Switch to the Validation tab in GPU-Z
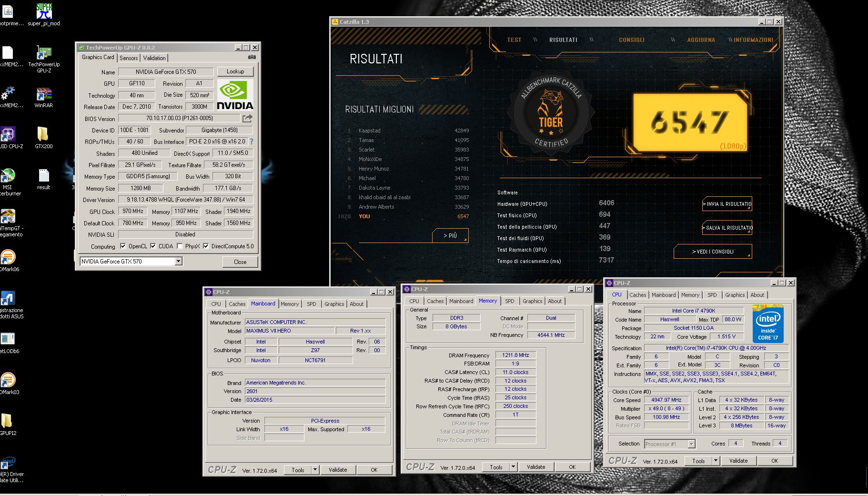 coord(154,58)
